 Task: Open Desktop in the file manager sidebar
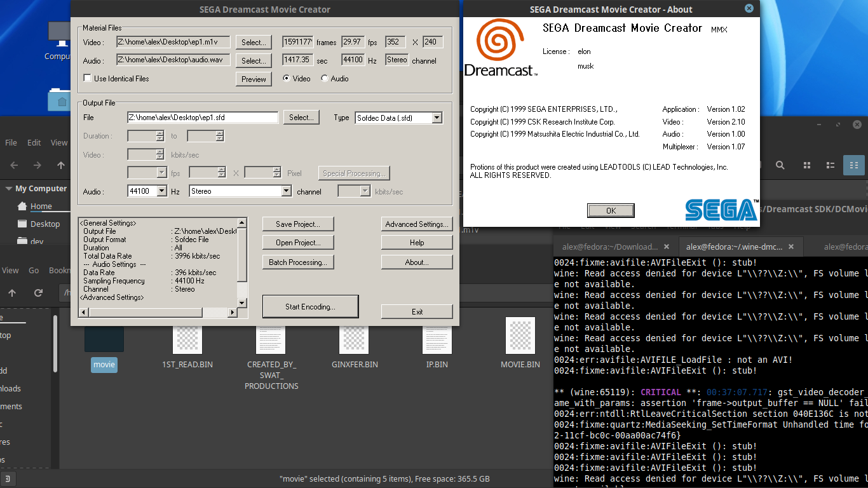point(45,224)
